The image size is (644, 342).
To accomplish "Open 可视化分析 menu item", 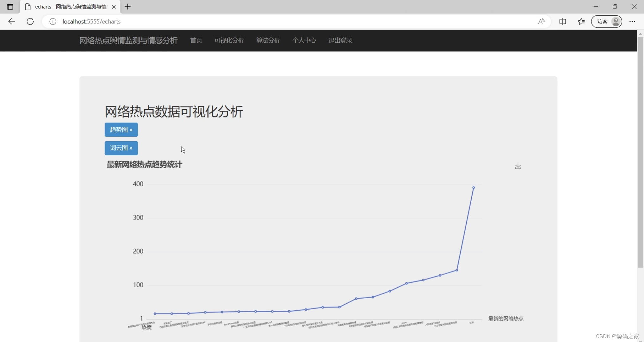I will (x=229, y=41).
